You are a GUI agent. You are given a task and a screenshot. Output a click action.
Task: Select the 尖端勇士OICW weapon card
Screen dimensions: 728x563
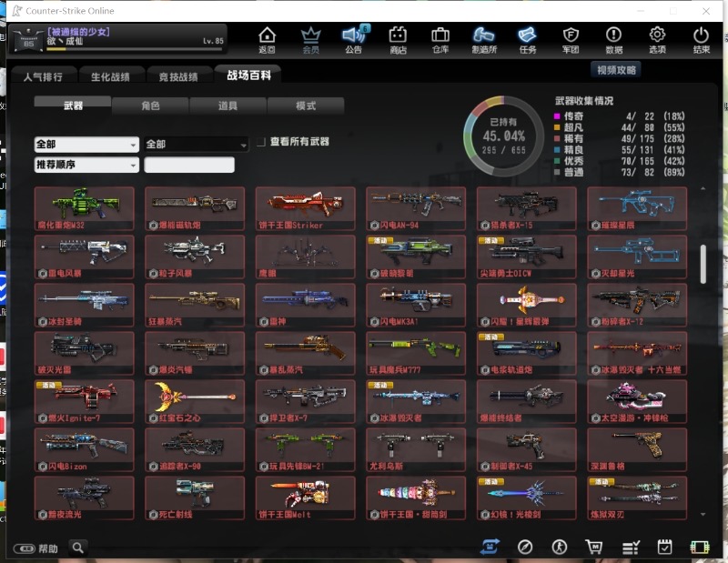click(x=527, y=256)
